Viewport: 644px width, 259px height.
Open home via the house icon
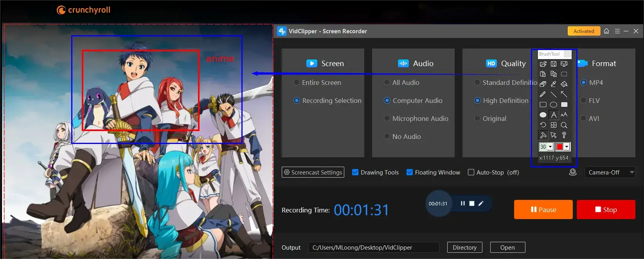pyautogui.click(x=606, y=31)
